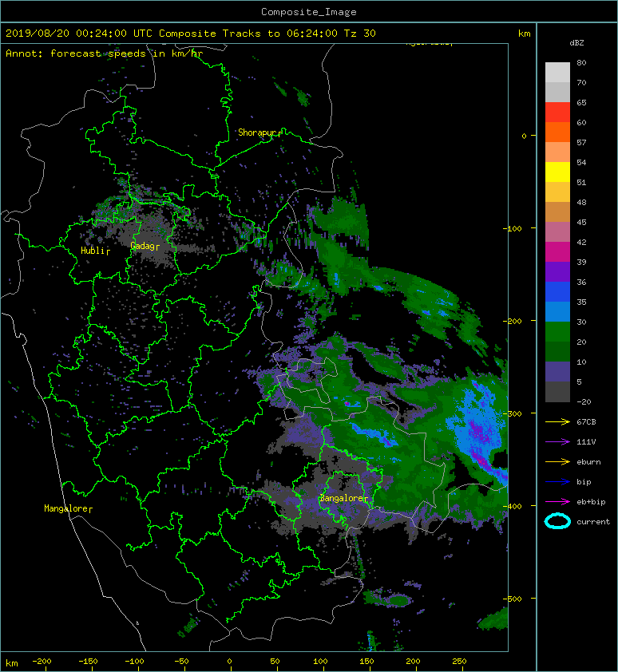Click the dBZ heading above the color scale
618x672 pixels.
(576, 43)
